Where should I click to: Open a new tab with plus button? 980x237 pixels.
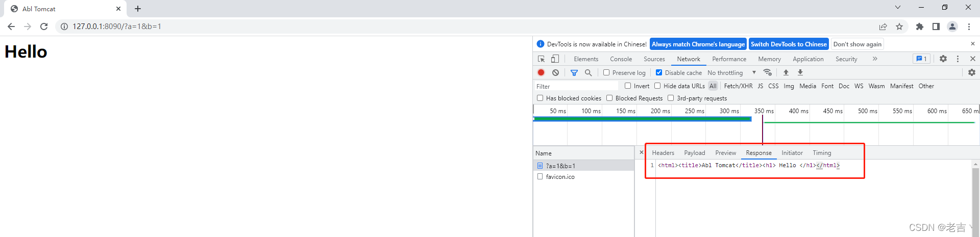(138, 9)
